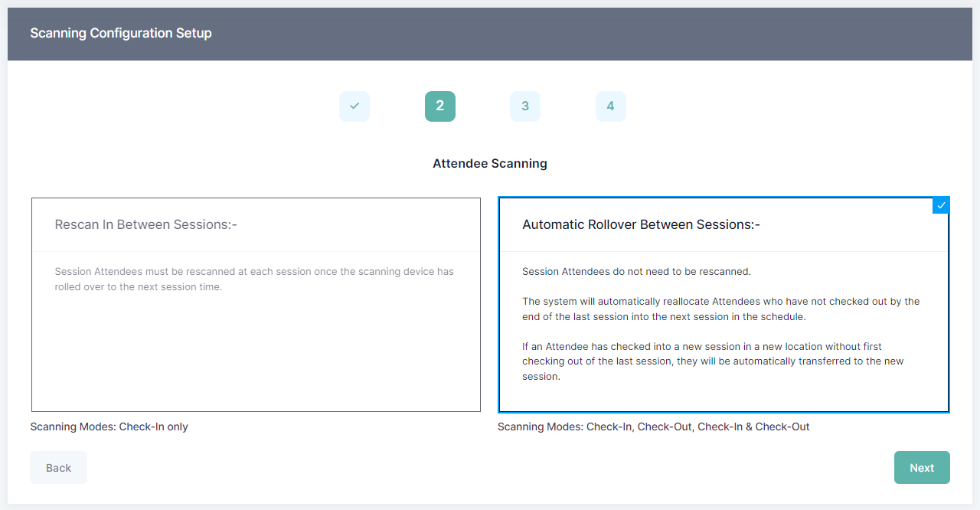Click the Scanning Configuration Setup title
The image size is (980, 510).
(121, 34)
